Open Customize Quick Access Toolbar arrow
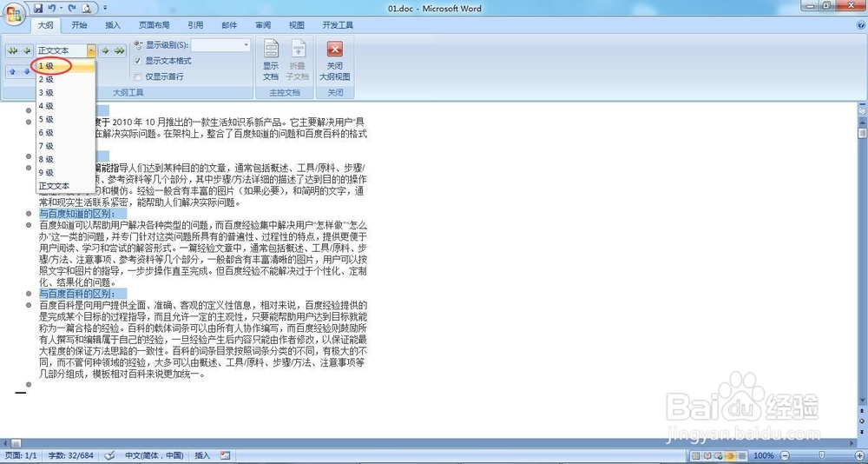The width and height of the screenshot is (868, 464). click(x=105, y=8)
